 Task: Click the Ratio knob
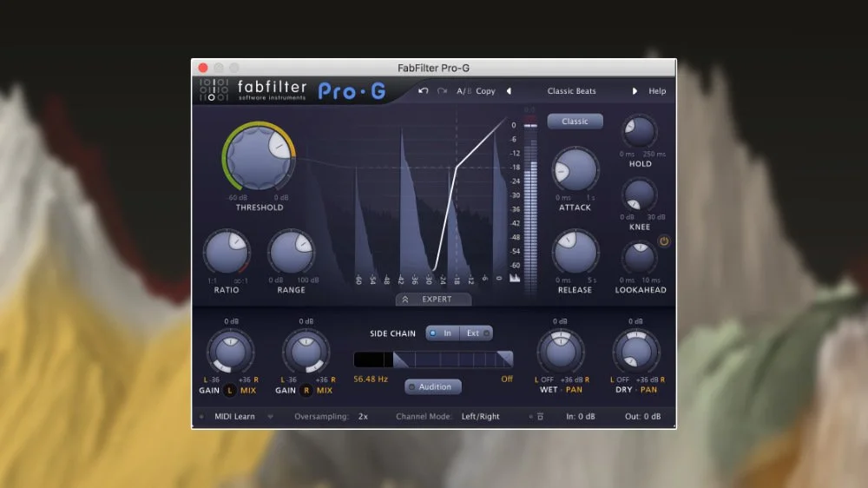click(227, 254)
